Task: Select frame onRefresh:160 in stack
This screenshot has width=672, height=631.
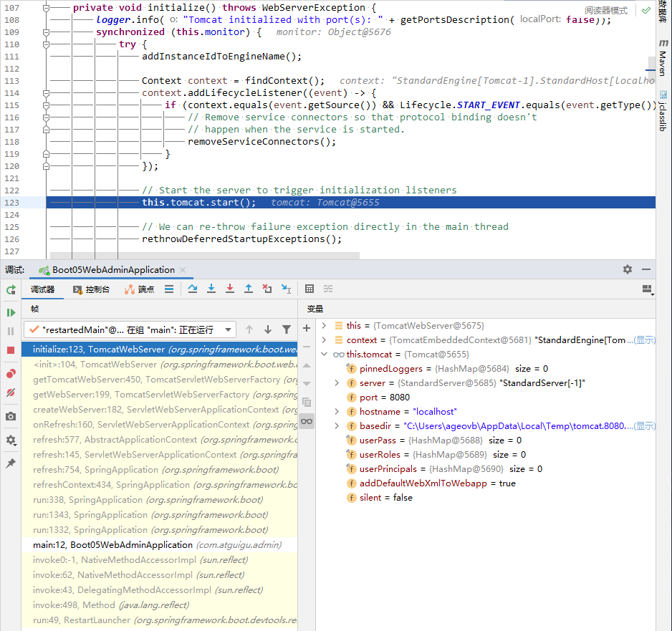Action: (160, 425)
